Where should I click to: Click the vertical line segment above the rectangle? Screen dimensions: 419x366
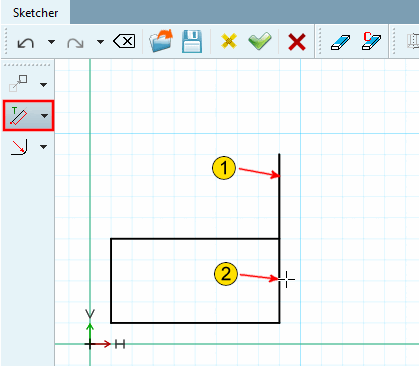pos(279,196)
